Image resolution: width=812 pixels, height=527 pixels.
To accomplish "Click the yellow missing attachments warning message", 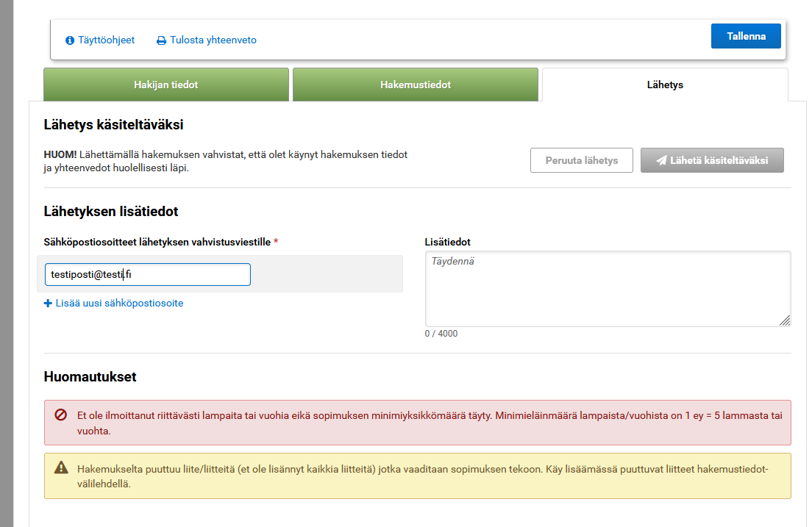I will [x=421, y=476].
